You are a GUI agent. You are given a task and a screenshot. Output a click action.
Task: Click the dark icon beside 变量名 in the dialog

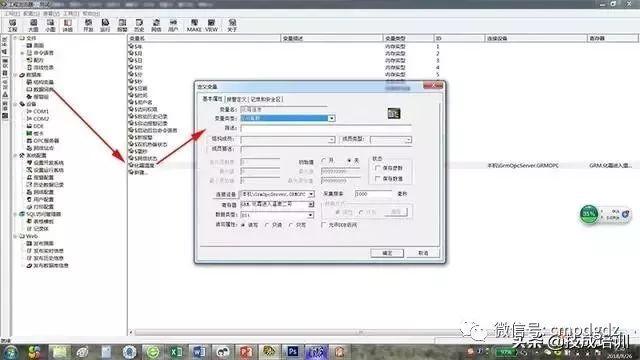pyautogui.click(x=393, y=113)
